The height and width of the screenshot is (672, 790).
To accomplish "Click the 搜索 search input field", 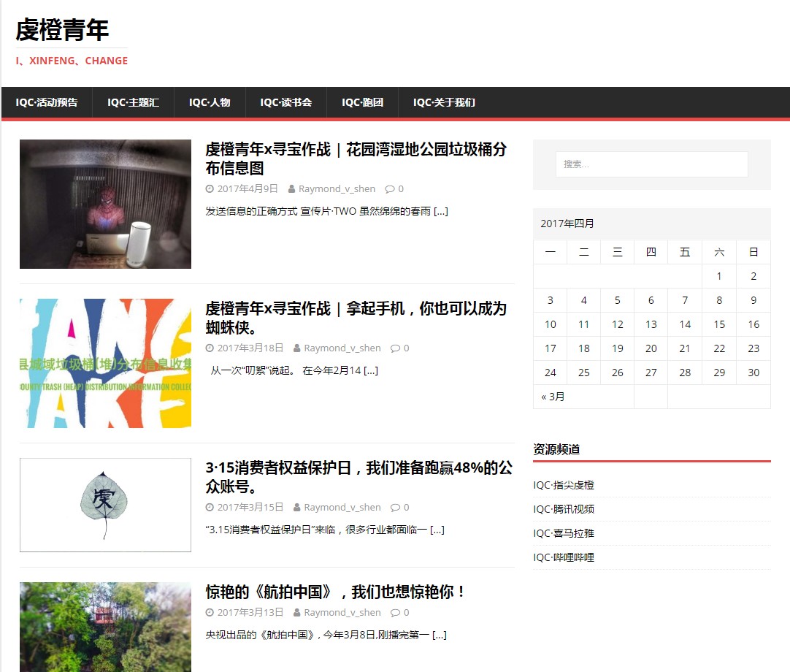I will [651, 164].
